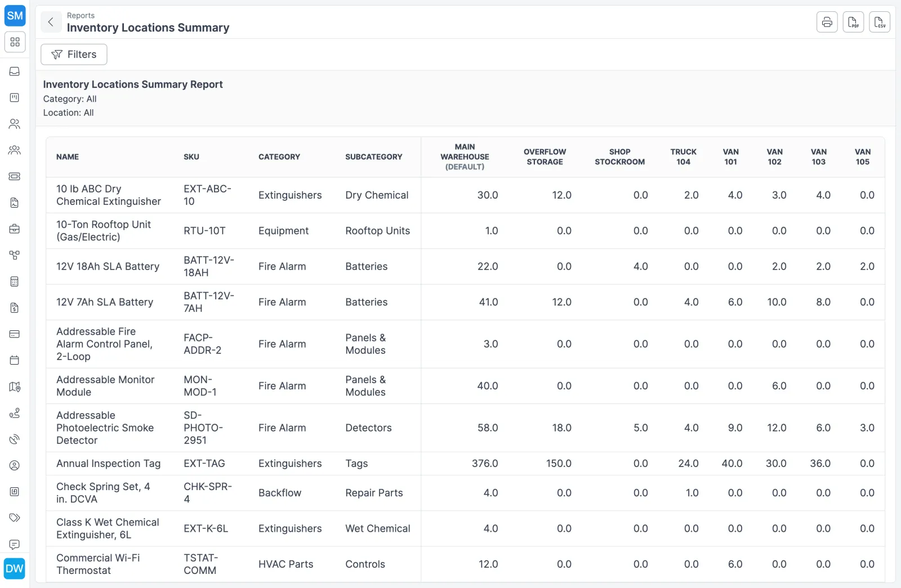This screenshot has height=588, width=901.
Task: Go back using the left chevron button
Action: click(x=51, y=22)
